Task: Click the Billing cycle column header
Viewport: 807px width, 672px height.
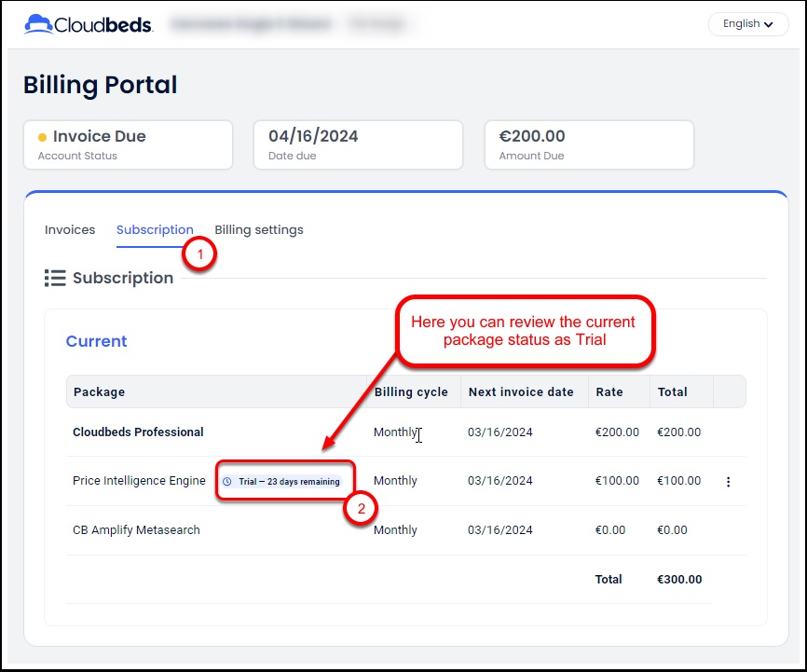Action: point(411,392)
